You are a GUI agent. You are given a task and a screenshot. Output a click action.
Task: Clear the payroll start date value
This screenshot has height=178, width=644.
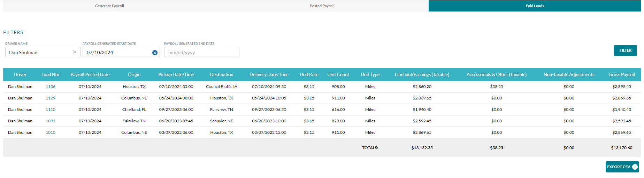155,52
